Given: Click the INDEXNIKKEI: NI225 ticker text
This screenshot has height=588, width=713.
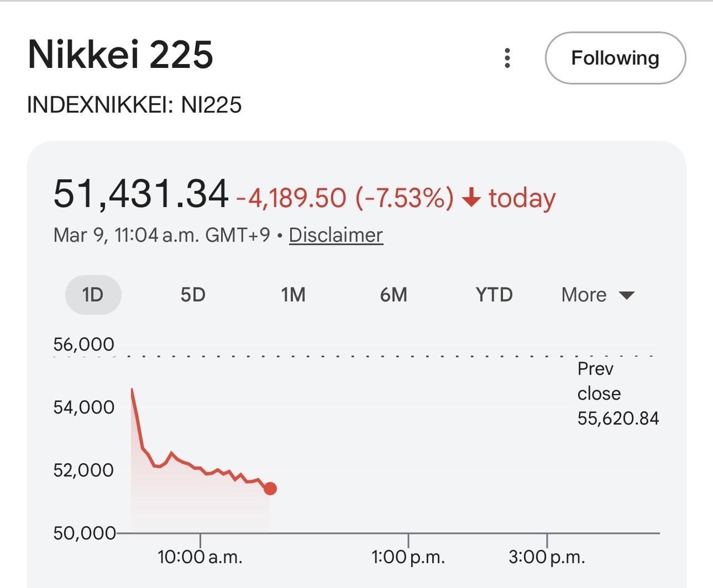Looking at the screenshot, I should click(x=134, y=105).
